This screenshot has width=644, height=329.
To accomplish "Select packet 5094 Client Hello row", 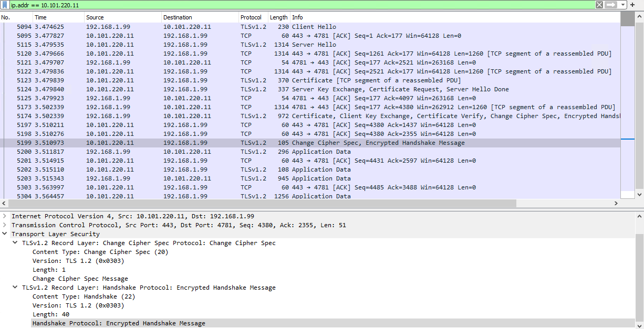I will (x=310, y=27).
